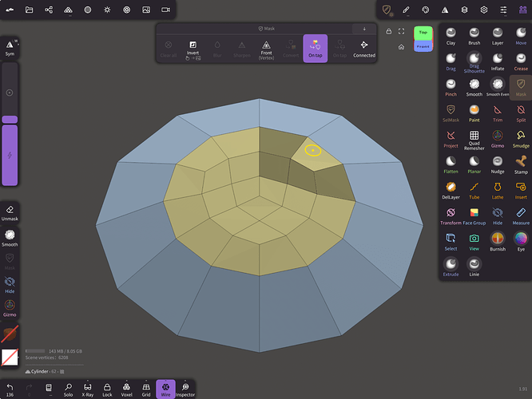
Task: Select the Inflate tool
Action: tap(498, 62)
